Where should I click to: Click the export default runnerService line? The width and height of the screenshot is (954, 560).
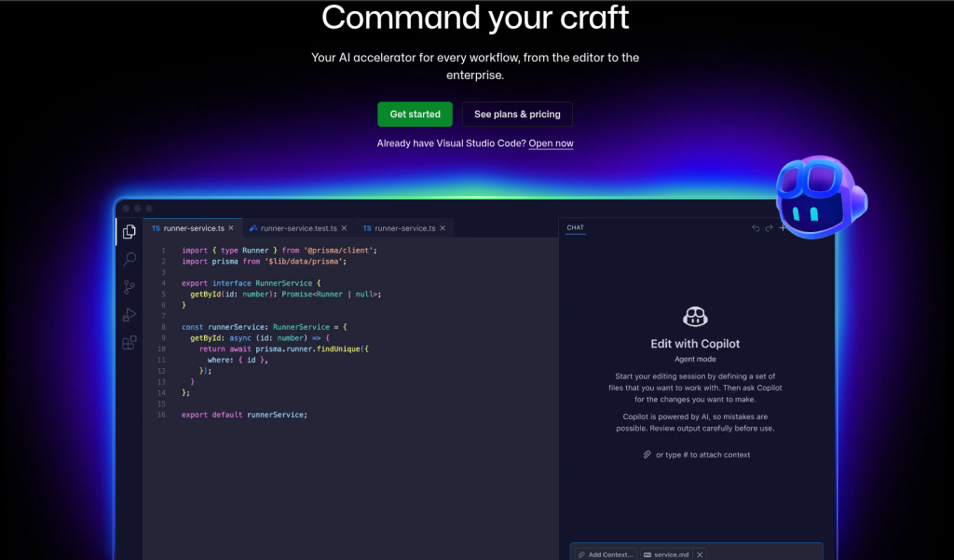pyautogui.click(x=245, y=415)
